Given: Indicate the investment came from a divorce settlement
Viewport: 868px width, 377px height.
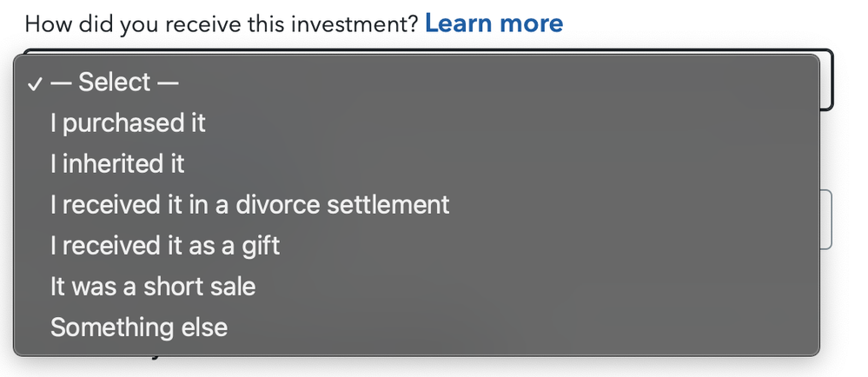Looking at the screenshot, I should point(416,205).
